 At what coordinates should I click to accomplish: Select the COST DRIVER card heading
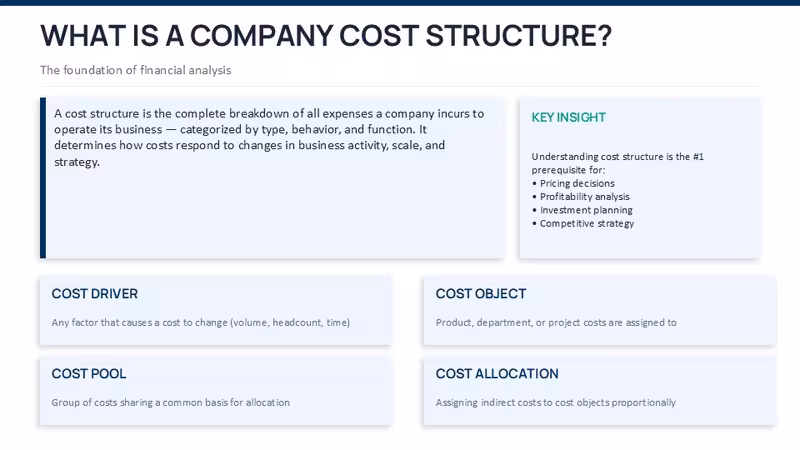pyautogui.click(x=94, y=294)
